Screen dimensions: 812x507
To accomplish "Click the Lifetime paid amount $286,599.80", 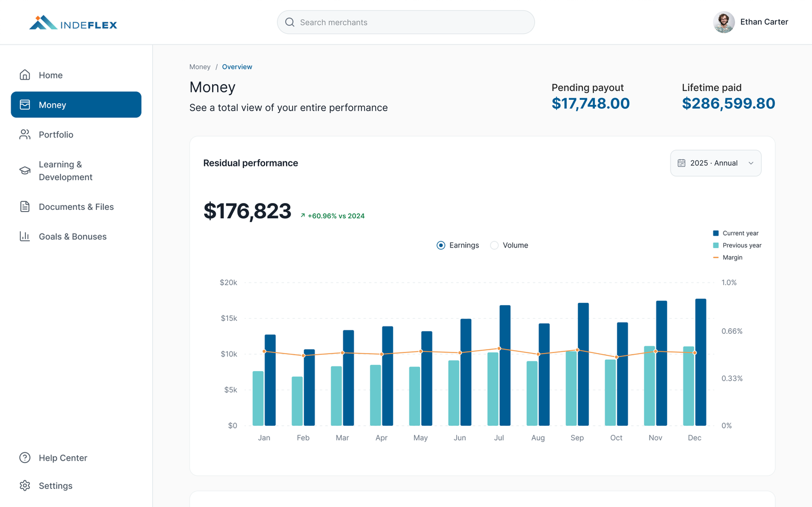I will point(729,104).
